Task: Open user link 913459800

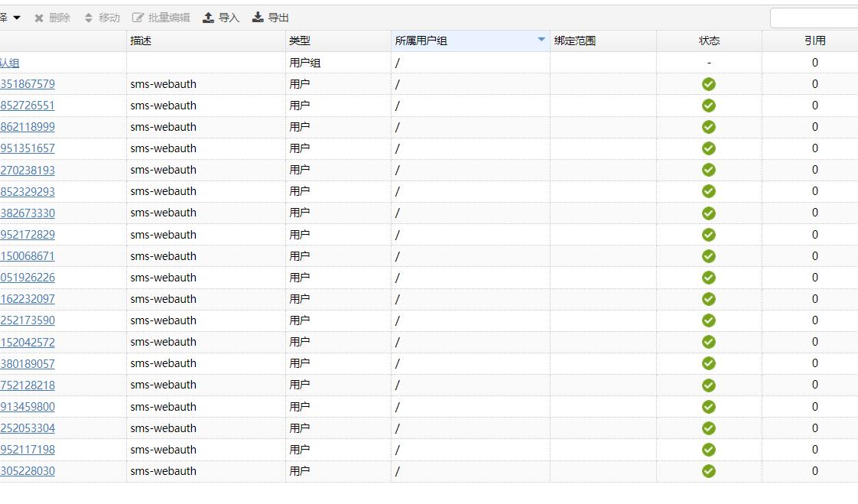Action: click(x=28, y=407)
